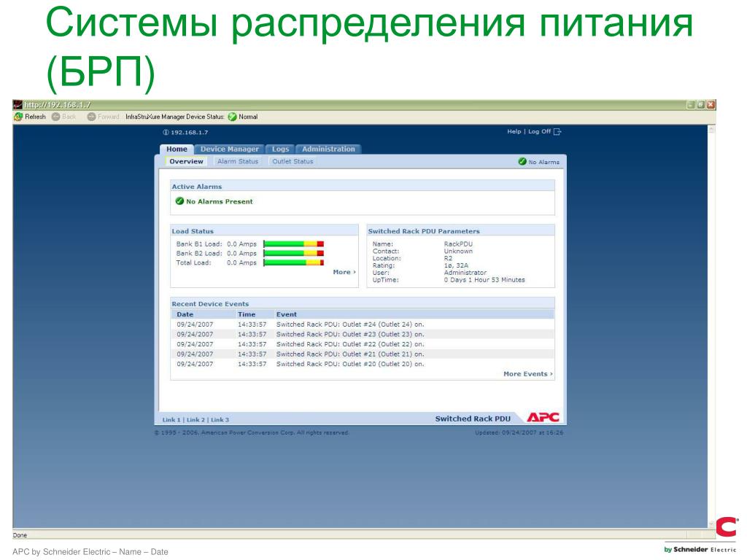Click the Help link
Screen dimensions: 747x560
(514, 131)
